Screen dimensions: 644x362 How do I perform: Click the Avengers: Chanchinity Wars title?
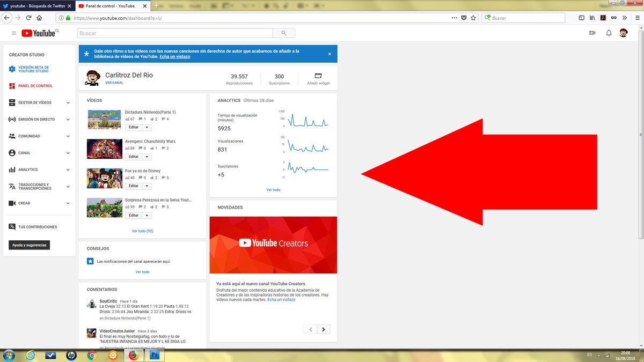[150, 142]
